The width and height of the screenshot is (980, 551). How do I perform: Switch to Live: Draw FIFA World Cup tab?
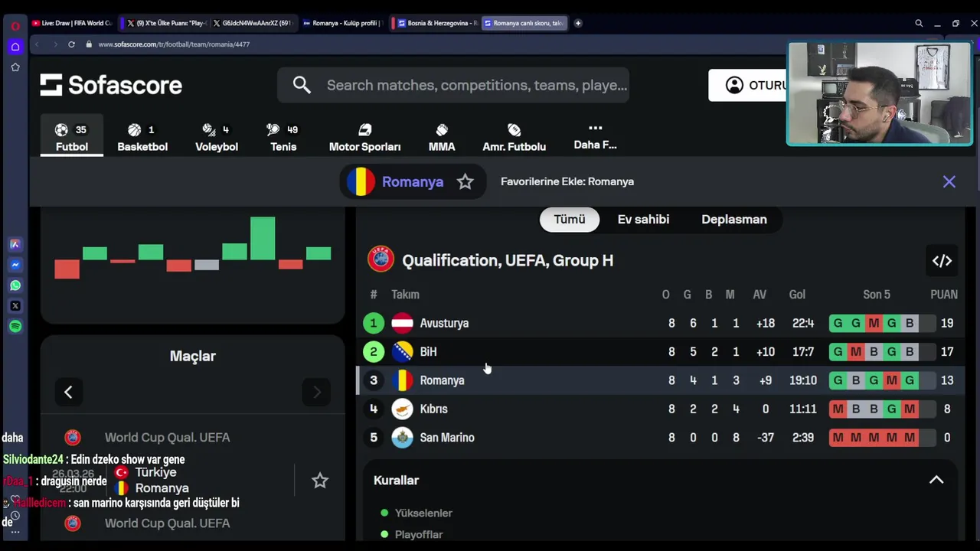click(x=72, y=23)
